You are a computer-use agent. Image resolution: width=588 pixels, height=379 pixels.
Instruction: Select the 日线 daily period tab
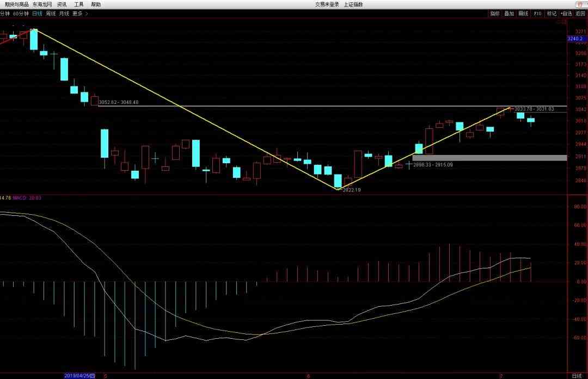pos(37,13)
